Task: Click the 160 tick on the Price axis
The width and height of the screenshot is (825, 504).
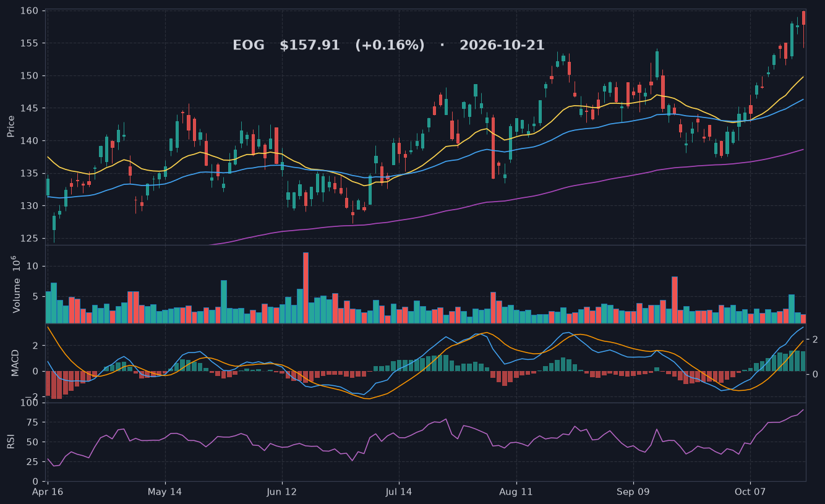Action: [30, 11]
